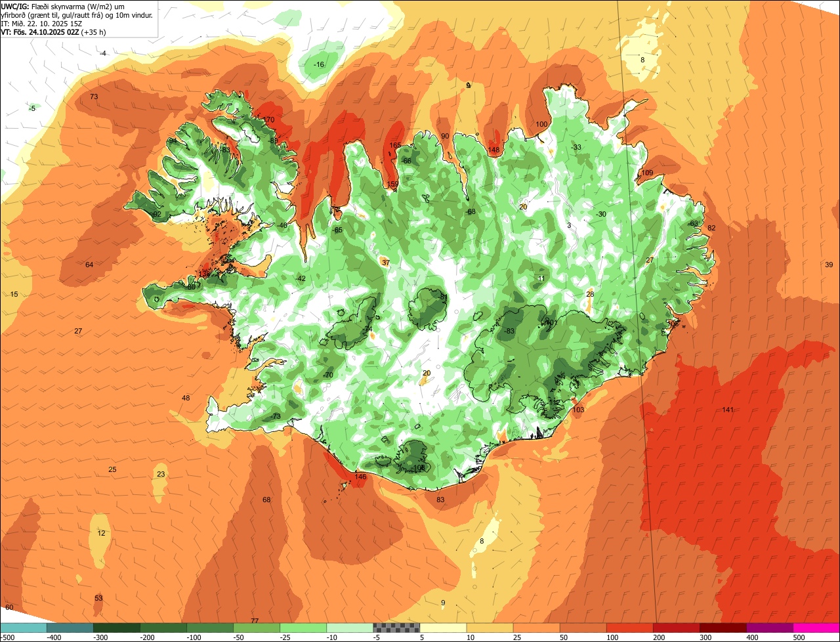Image resolution: width=840 pixels, height=642 pixels.
Task: Select the '159' value on the map
Action: pos(393,184)
